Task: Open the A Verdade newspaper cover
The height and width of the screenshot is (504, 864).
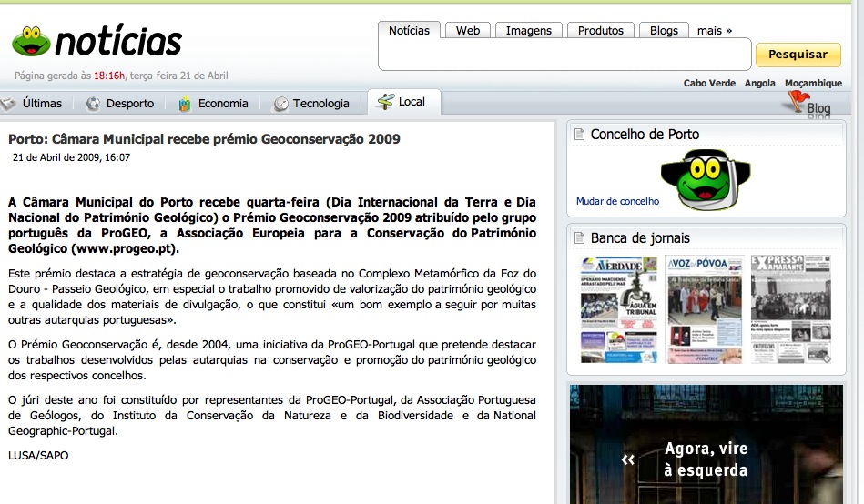Action: coord(618,309)
